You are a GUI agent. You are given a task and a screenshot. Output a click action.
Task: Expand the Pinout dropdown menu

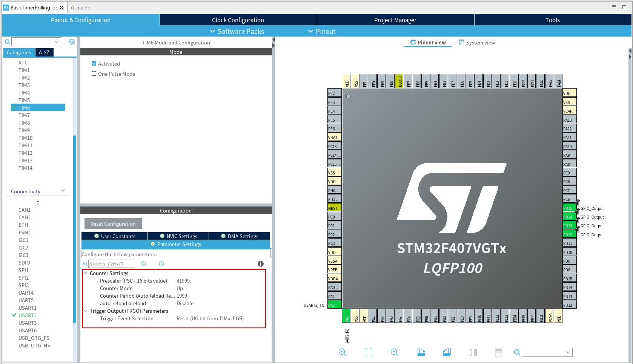(322, 31)
